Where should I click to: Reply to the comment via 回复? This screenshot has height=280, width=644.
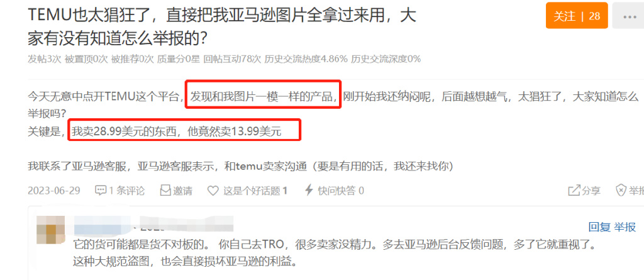(x=599, y=227)
